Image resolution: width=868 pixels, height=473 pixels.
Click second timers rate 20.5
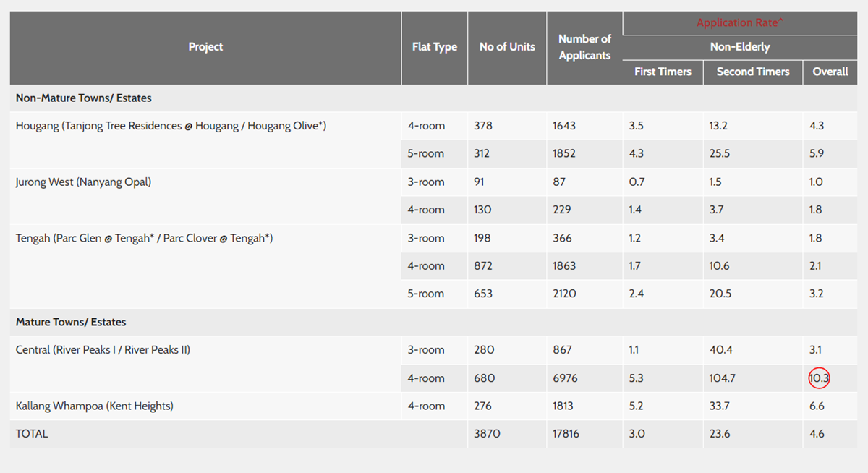pyautogui.click(x=720, y=294)
